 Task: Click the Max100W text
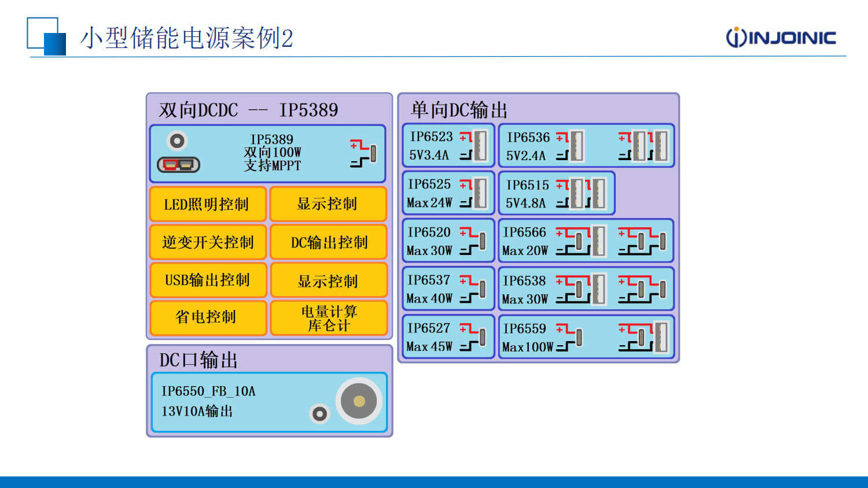(528, 347)
